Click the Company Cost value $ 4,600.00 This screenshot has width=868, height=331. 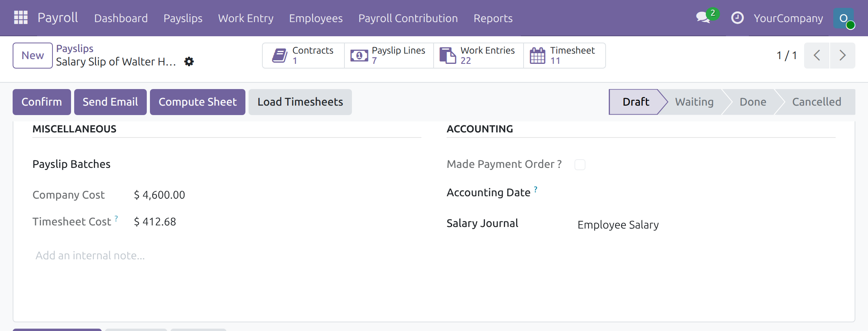[159, 195]
